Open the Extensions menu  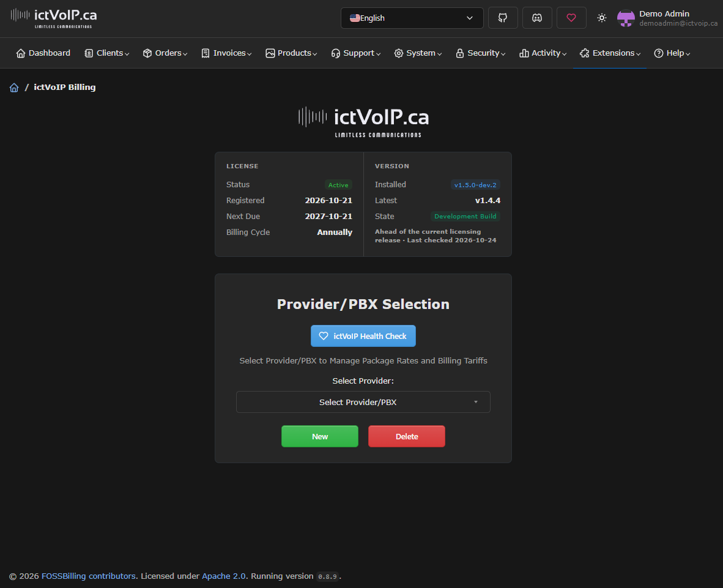click(610, 53)
